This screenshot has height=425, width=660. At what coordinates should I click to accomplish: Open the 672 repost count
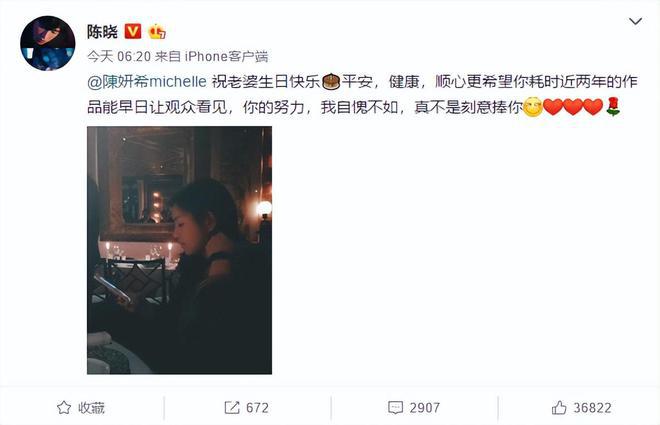click(257, 408)
